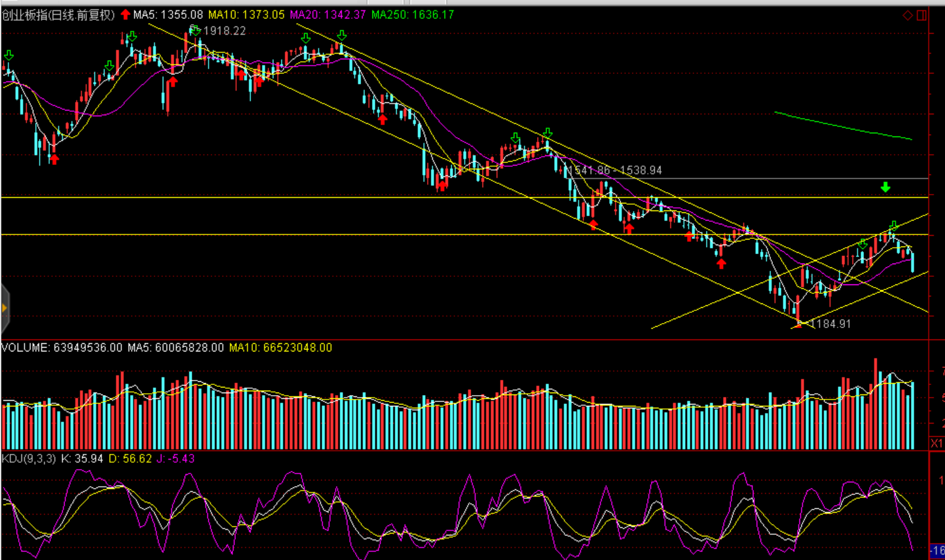
Task: Click the red diamond icon at top right
Action: click(908, 15)
